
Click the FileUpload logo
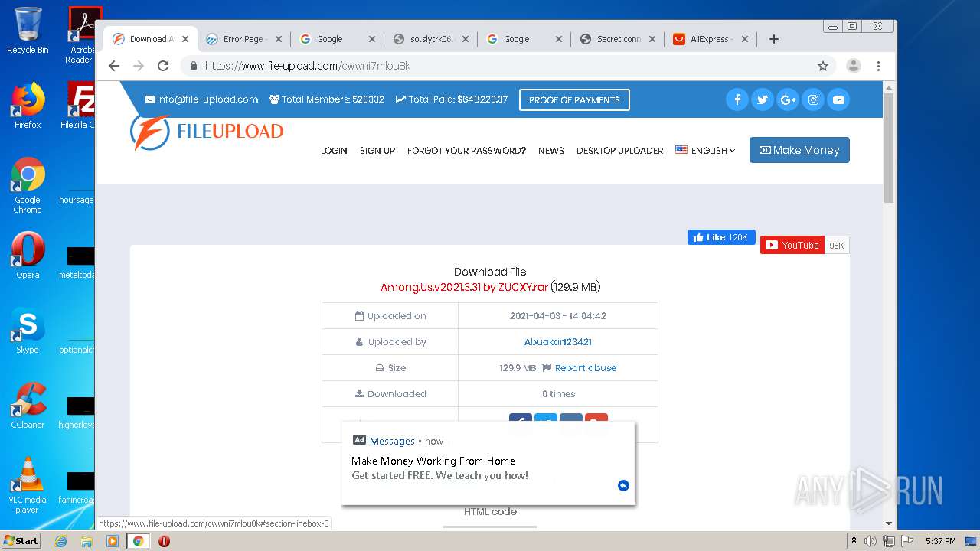click(207, 132)
